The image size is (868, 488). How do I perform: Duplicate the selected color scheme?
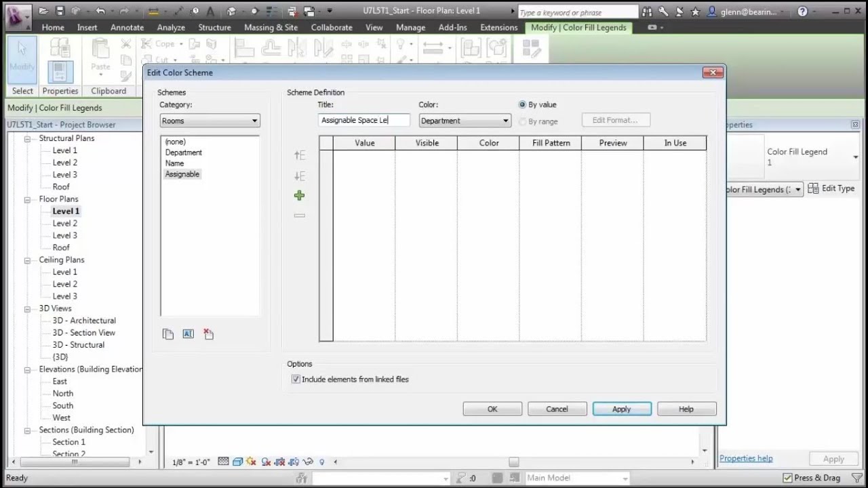coord(168,333)
